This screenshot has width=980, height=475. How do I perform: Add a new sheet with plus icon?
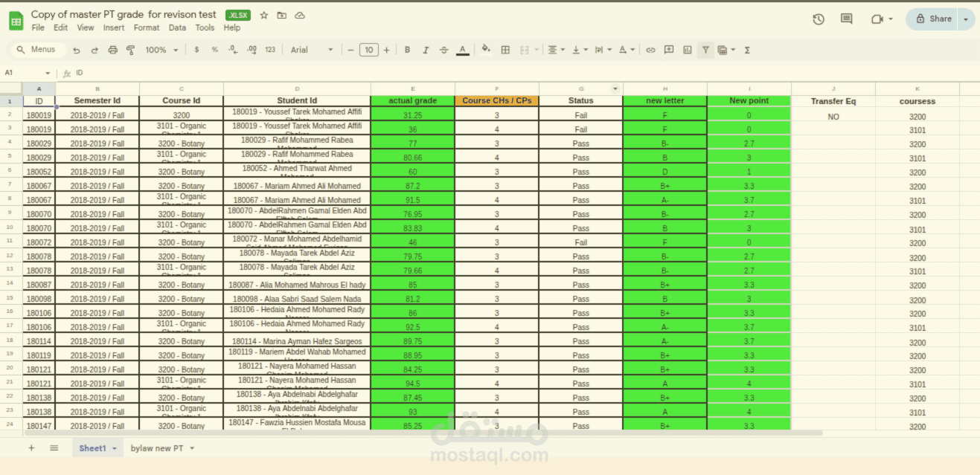31,448
